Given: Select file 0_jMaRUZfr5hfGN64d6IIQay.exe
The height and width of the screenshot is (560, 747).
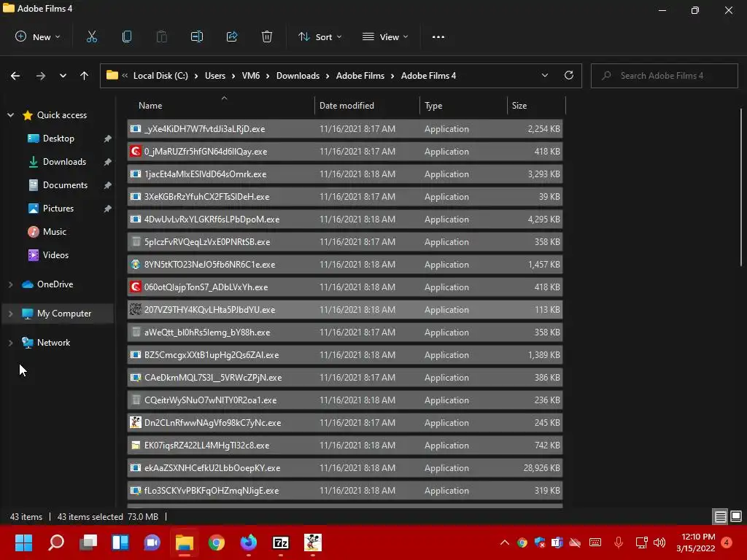Looking at the screenshot, I should click(345, 152).
